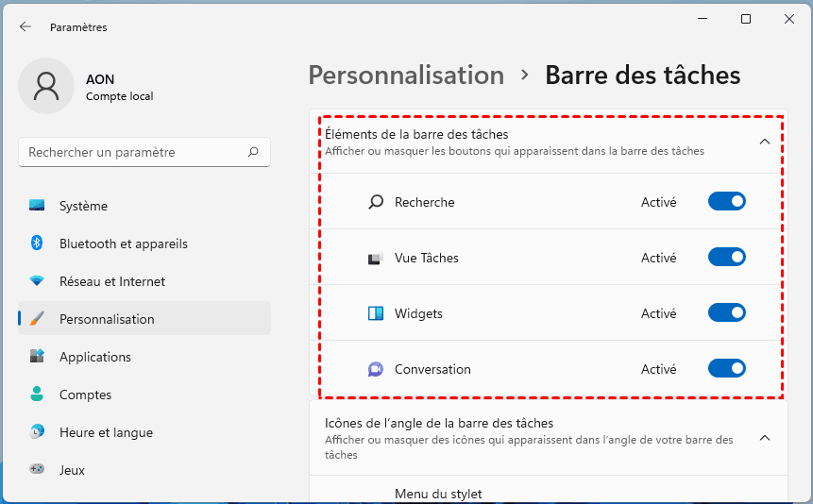Click the Compte local account label

click(119, 96)
